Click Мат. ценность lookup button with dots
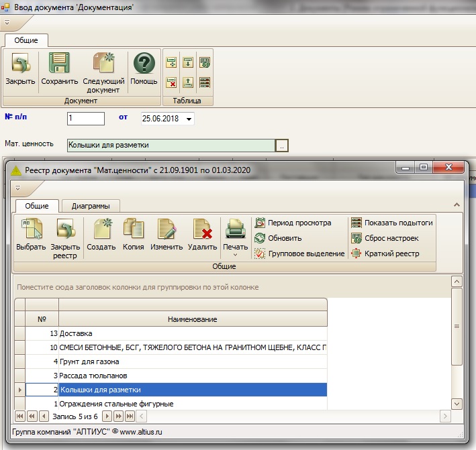This screenshot has height=450, width=476. click(x=282, y=146)
